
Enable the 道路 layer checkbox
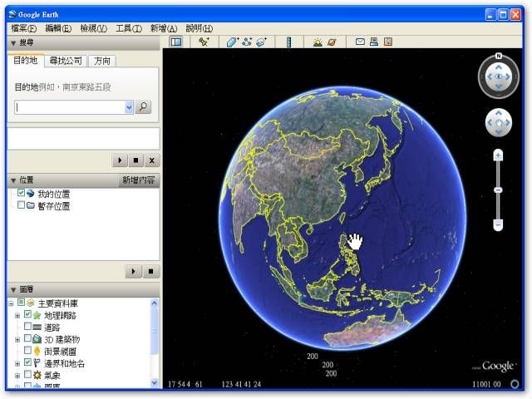tap(27, 328)
